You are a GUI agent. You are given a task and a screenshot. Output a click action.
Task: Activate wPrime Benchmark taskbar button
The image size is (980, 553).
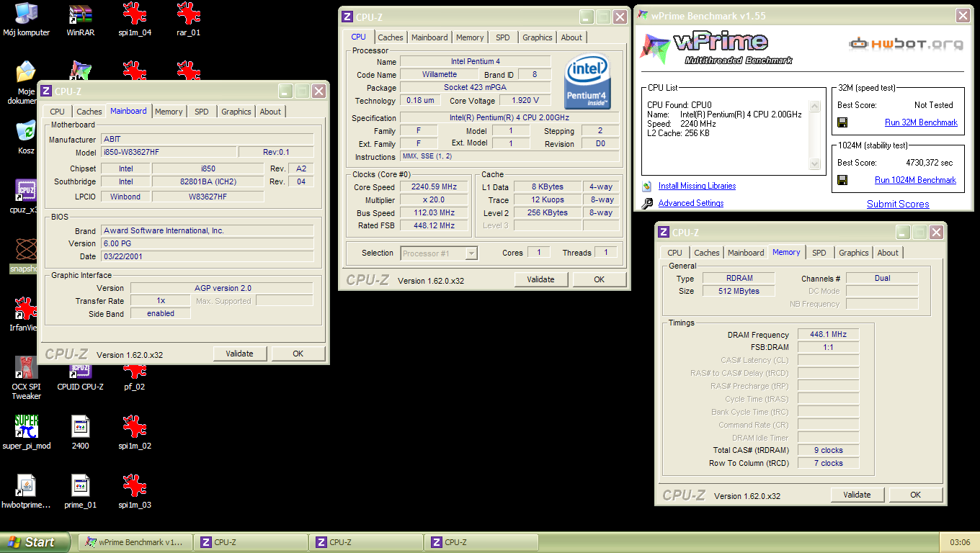click(135, 542)
